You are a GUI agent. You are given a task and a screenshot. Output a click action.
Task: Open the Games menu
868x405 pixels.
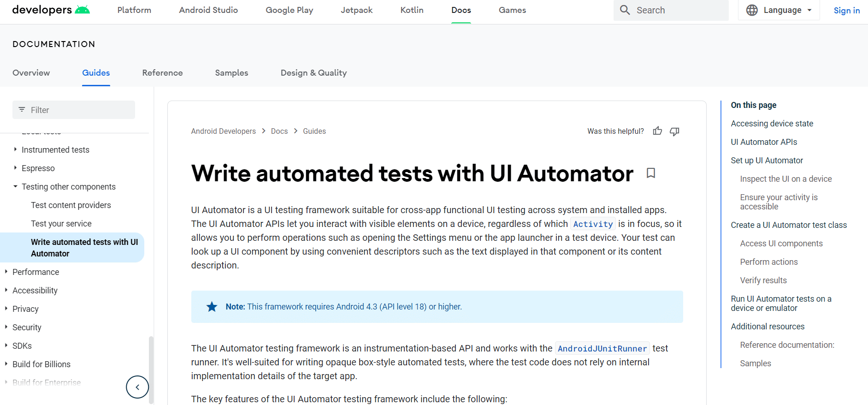tap(512, 10)
